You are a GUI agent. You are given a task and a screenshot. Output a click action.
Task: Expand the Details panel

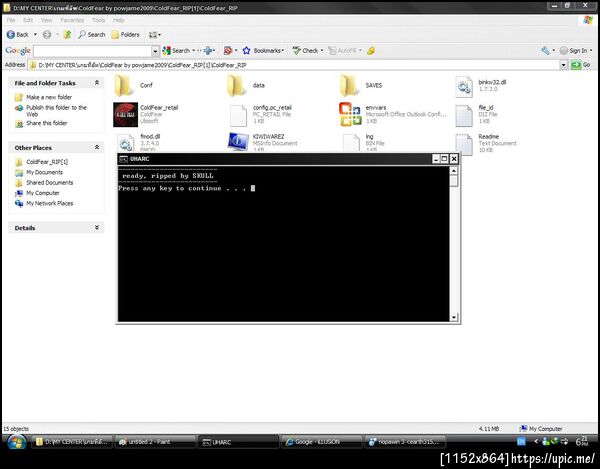coord(97,228)
